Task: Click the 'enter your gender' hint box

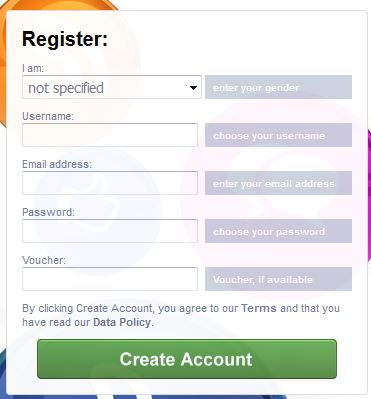Action: pyautogui.click(x=278, y=87)
